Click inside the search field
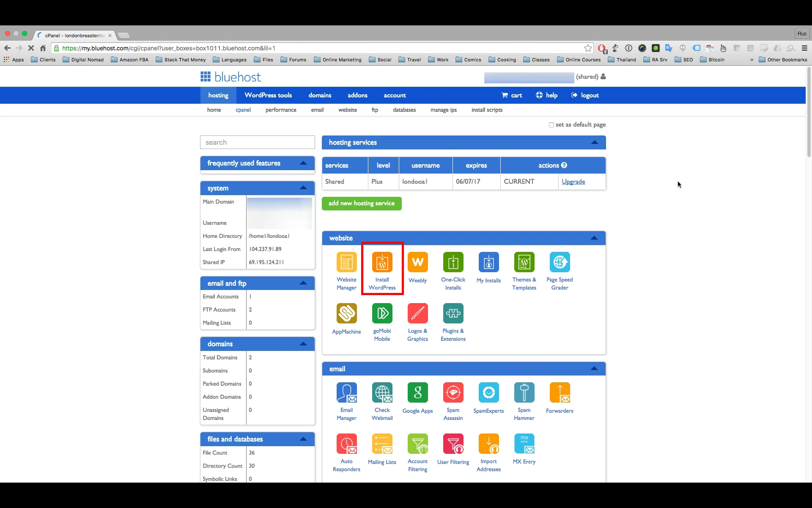The image size is (812, 508). [257, 142]
